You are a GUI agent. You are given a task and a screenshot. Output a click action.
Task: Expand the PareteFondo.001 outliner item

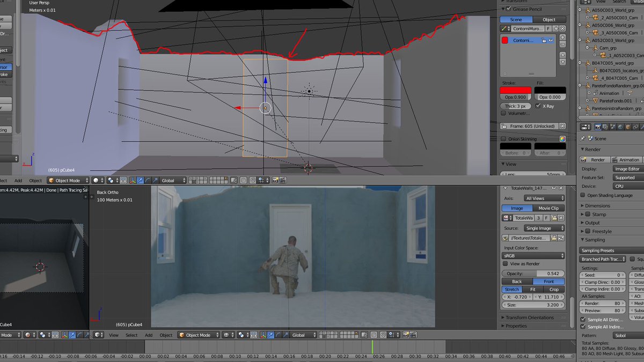[x=588, y=100]
